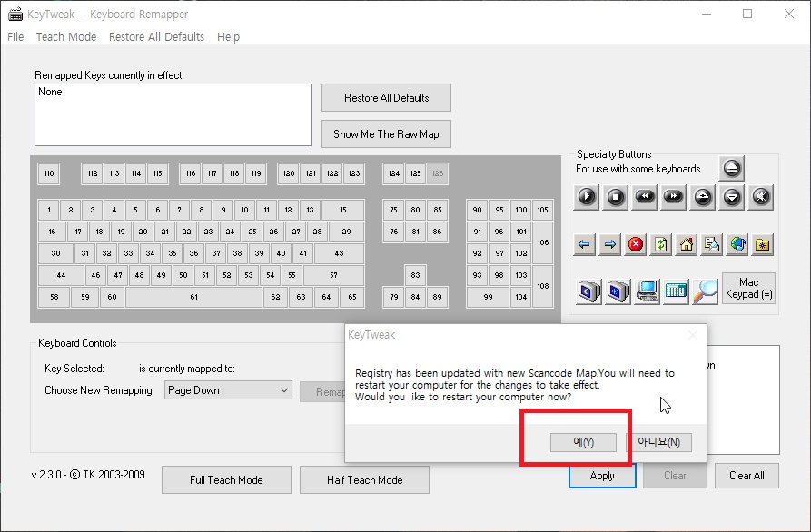811x532 pixels.
Task: Click the Mute speaker specialty button
Action: tap(761, 197)
